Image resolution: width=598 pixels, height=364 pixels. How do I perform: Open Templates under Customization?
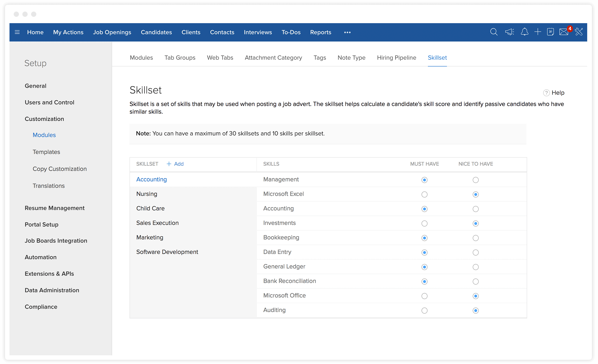(x=46, y=152)
